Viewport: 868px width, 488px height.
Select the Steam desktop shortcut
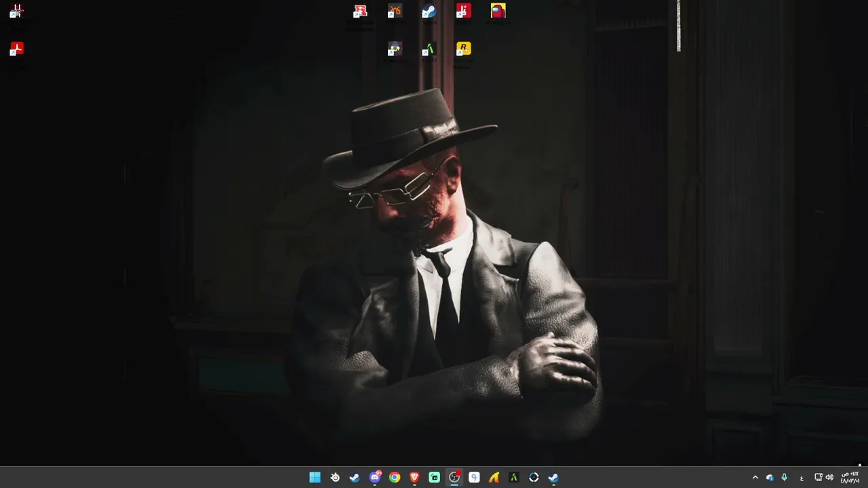[x=429, y=11]
